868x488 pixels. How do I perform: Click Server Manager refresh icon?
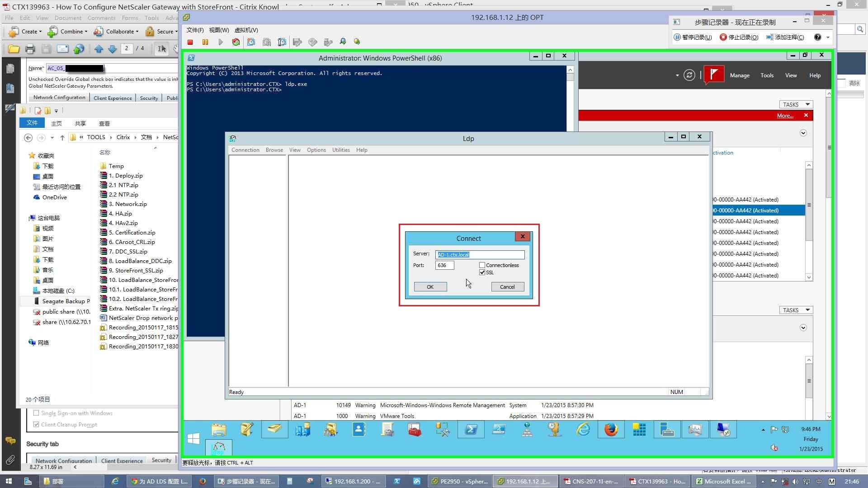tap(689, 75)
